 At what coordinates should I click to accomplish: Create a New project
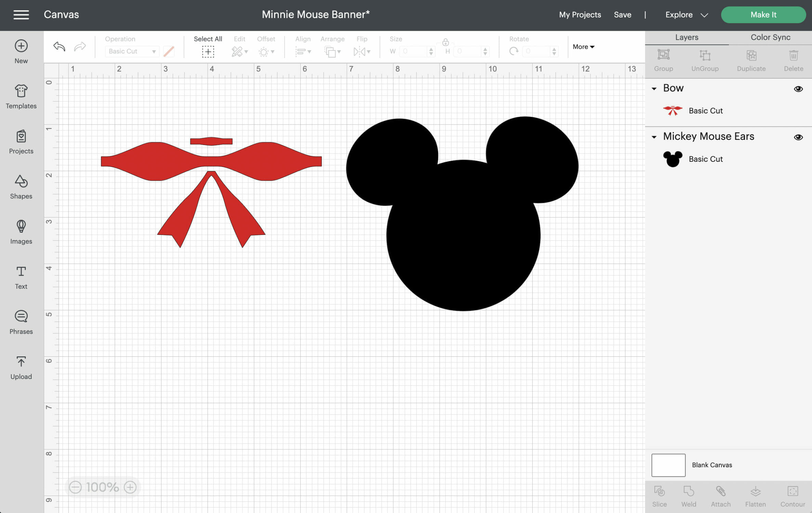(21, 52)
